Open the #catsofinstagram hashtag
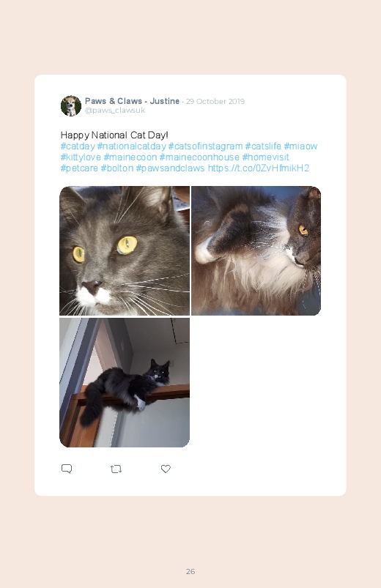Image resolution: width=381 pixels, height=588 pixels. (205, 146)
